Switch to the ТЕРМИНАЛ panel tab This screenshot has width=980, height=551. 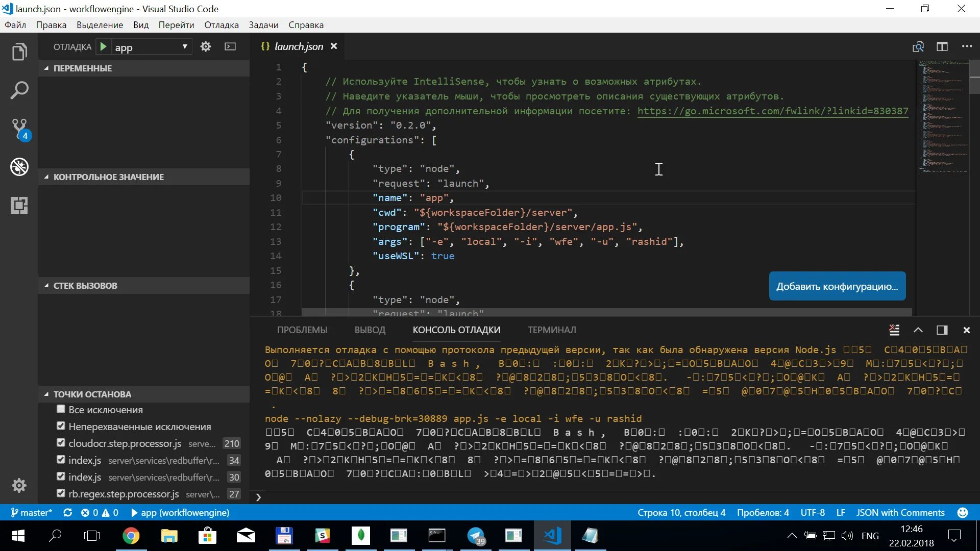tap(551, 330)
